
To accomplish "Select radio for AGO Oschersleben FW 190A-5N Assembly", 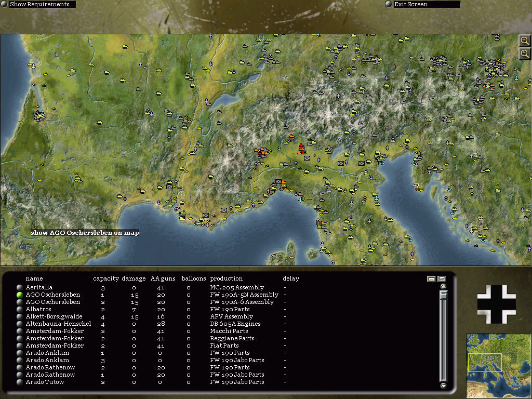I will pyautogui.click(x=20, y=295).
